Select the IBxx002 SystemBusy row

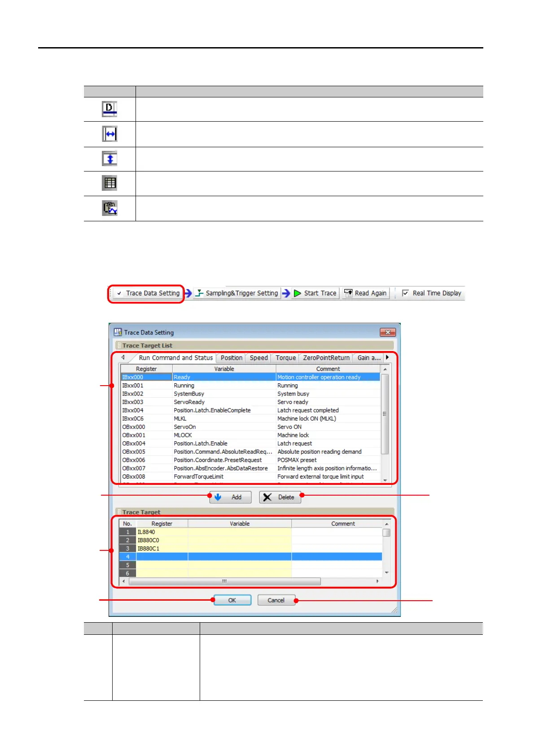(250, 394)
